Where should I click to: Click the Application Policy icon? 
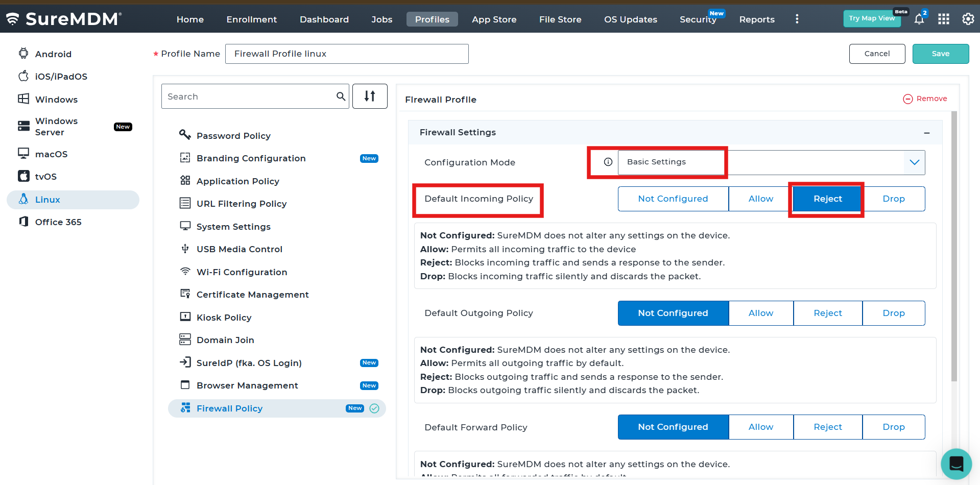coord(185,180)
